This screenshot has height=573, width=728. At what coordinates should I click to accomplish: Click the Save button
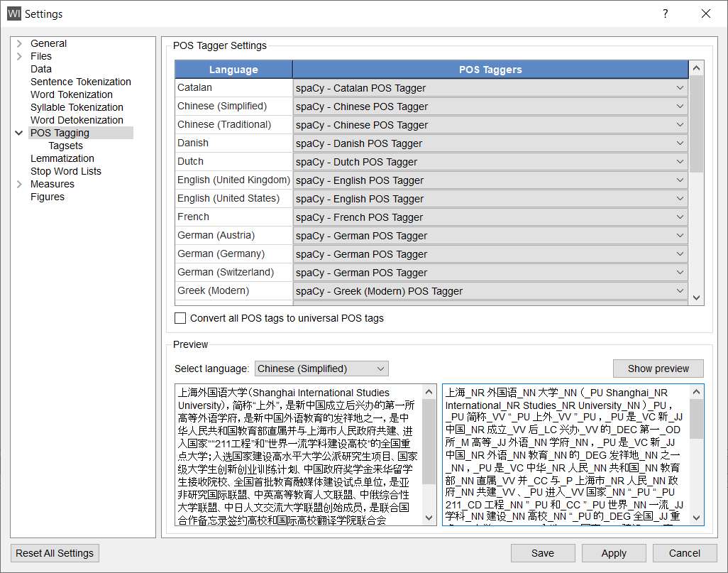(x=543, y=553)
